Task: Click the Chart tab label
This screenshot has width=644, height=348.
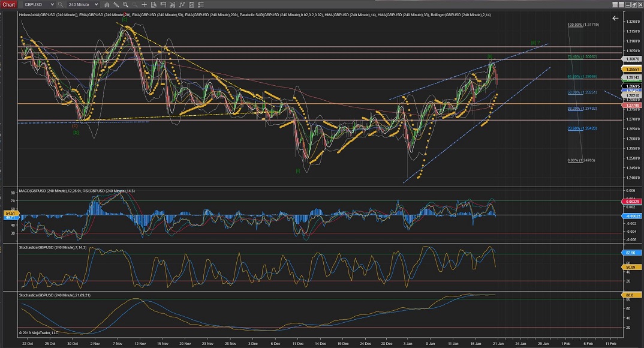Action: (x=8, y=4)
